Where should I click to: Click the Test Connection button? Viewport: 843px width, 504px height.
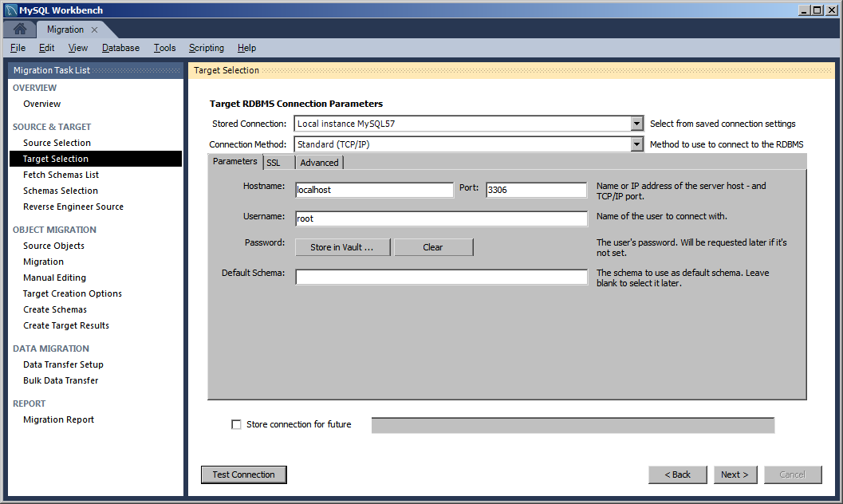coord(243,474)
